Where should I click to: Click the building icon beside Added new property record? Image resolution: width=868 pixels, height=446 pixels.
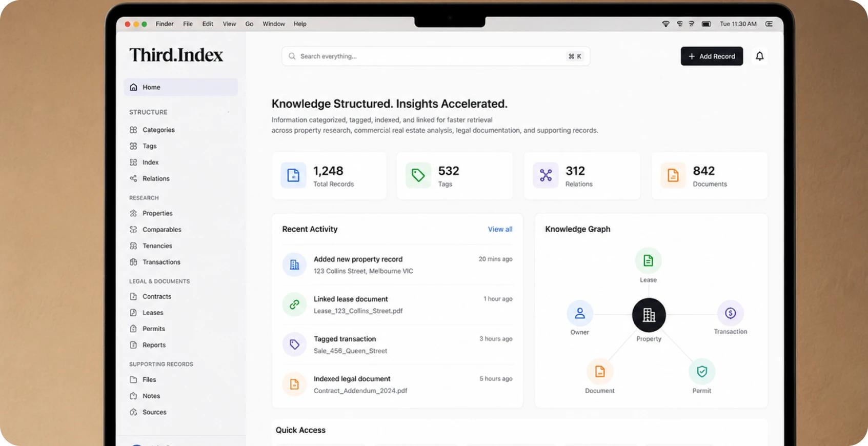tap(294, 265)
